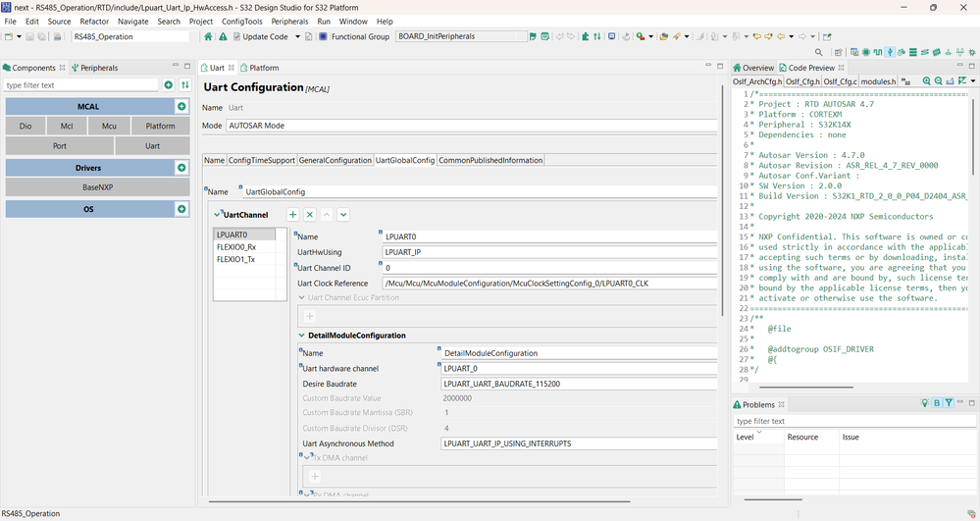Open the Update Code dropdown arrow
This screenshot has height=521, width=980.
coord(297,36)
